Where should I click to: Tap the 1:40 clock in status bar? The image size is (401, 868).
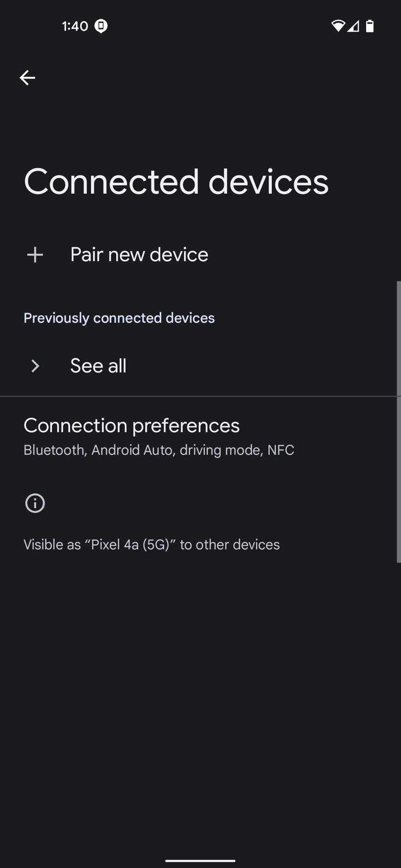click(x=75, y=26)
